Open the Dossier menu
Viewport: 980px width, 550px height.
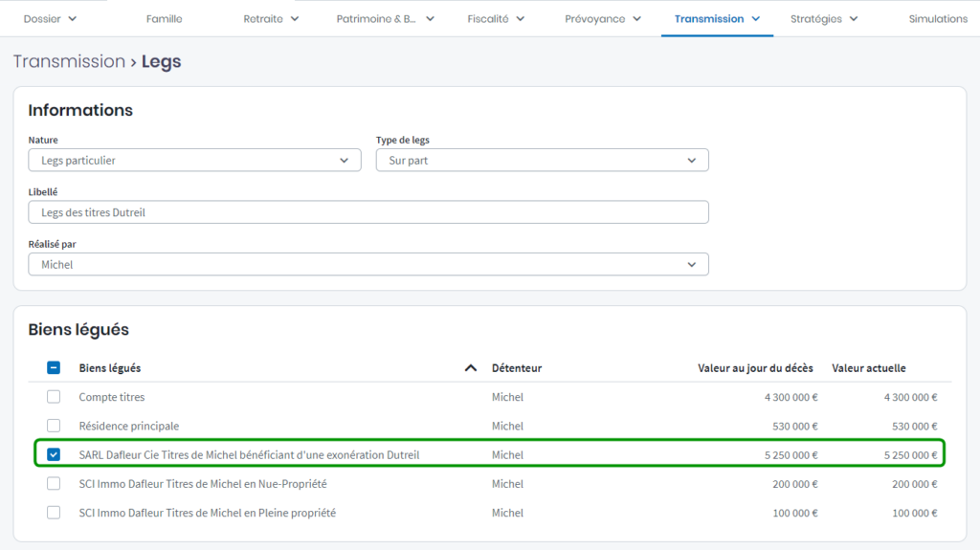click(x=50, y=19)
